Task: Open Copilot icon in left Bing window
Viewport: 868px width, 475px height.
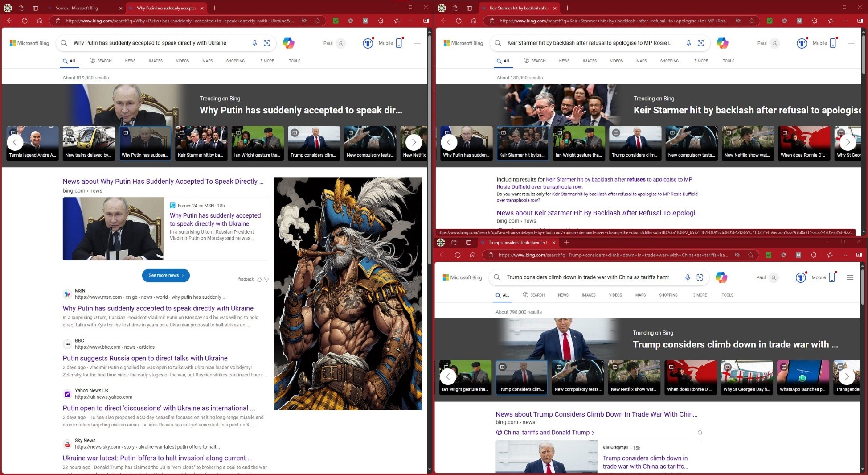Action: pos(288,43)
